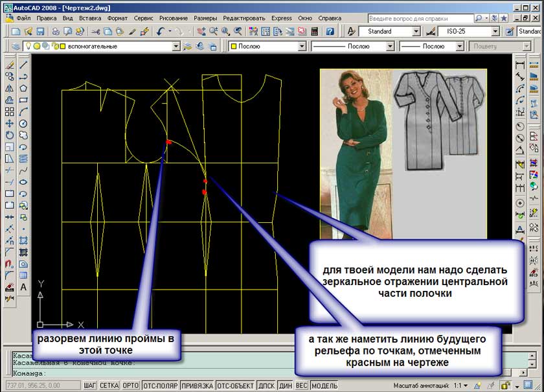The width and height of the screenshot is (544, 392).
Task: Choose the Move tool
Action: point(9,123)
